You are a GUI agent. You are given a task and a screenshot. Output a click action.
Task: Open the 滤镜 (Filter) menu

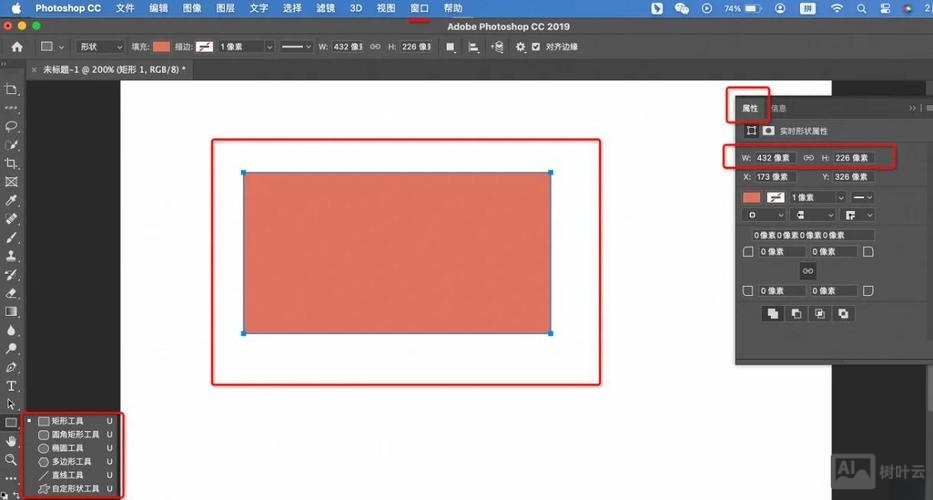(x=325, y=8)
